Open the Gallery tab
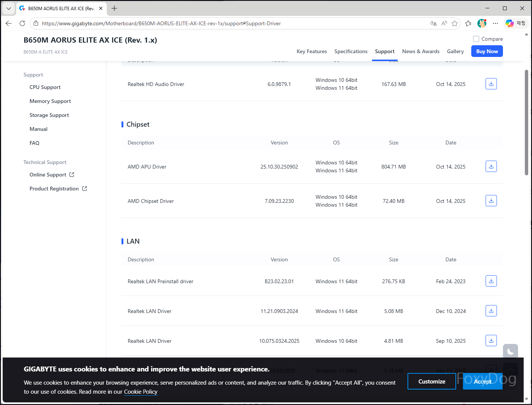This screenshot has width=532, height=405. click(x=455, y=51)
